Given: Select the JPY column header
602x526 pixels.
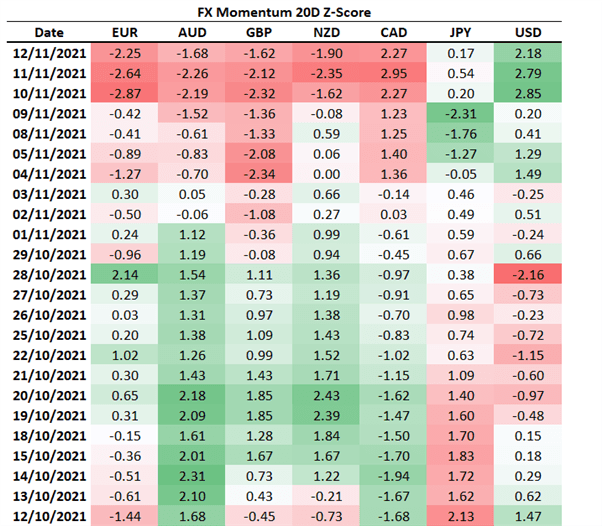Looking at the screenshot, I should click(x=461, y=33).
